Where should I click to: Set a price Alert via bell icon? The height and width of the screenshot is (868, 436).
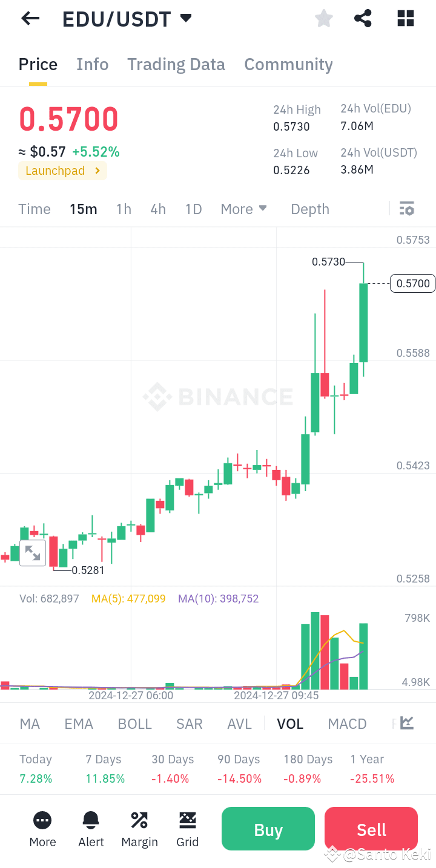click(91, 820)
